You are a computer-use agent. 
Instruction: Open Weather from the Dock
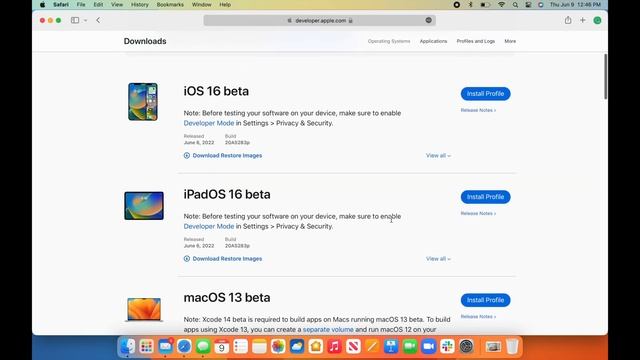(297, 347)
